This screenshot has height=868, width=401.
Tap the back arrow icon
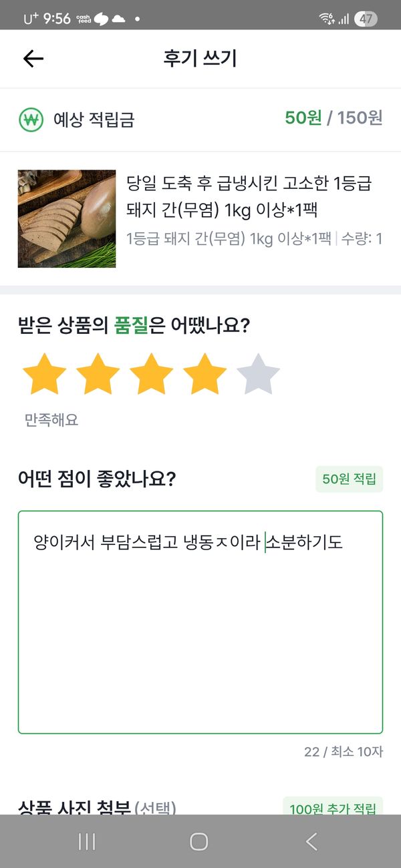[33, 59]
